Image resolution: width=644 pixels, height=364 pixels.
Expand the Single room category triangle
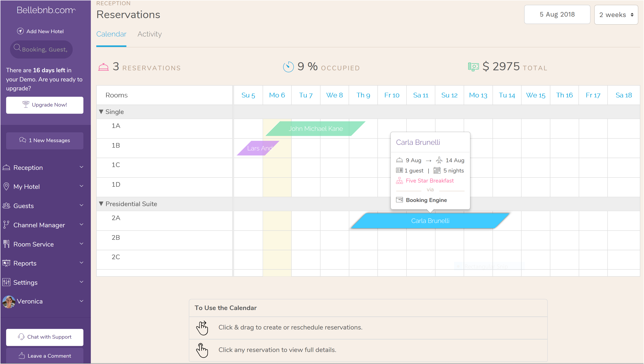pos(101,111)
